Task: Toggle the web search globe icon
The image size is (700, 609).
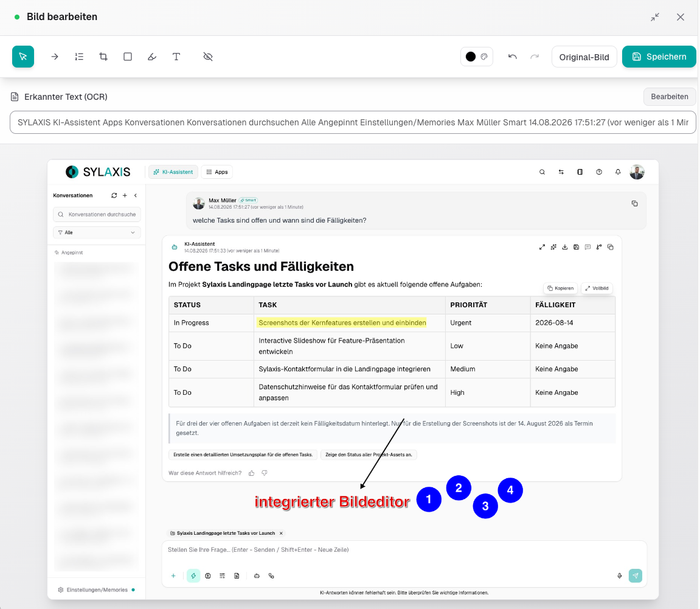Action: click(x=207, y=576)
